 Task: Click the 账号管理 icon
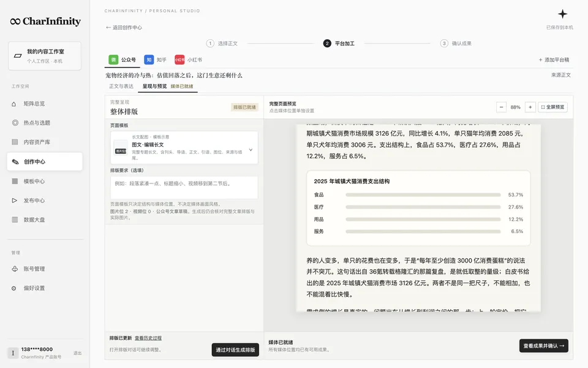click(15, 269)
